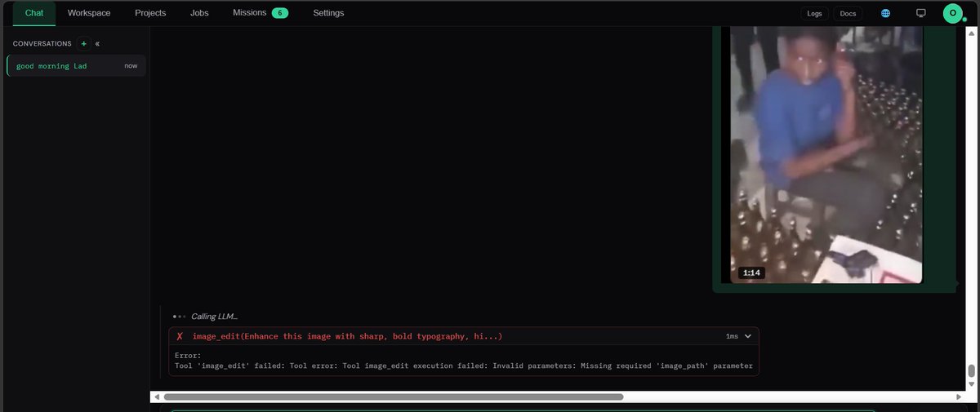Click the Missions count badge 6
The image size is (980, 412).
(280, 13)
